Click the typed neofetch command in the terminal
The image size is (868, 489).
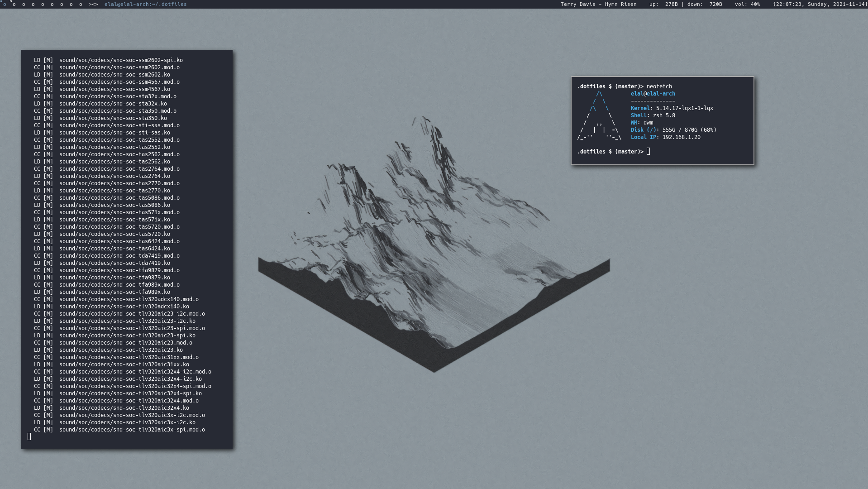coord(659,86)
